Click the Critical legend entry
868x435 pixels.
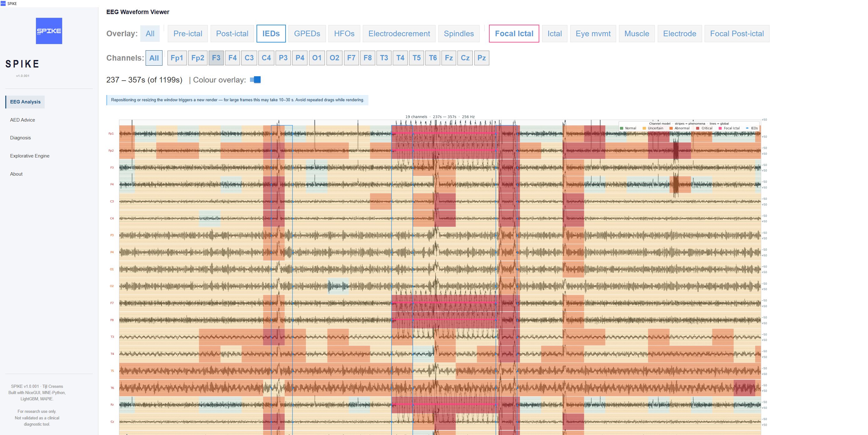tap(704, 128)
